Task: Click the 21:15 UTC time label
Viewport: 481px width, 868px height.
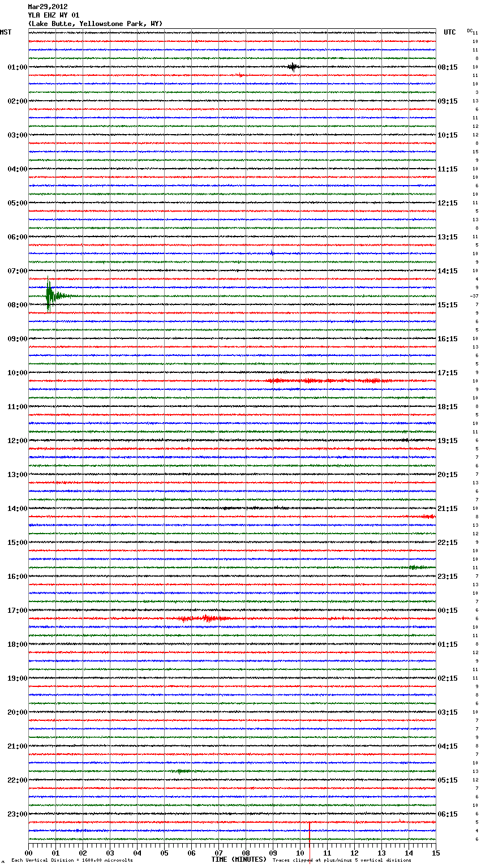Action: tap(448, 509)
